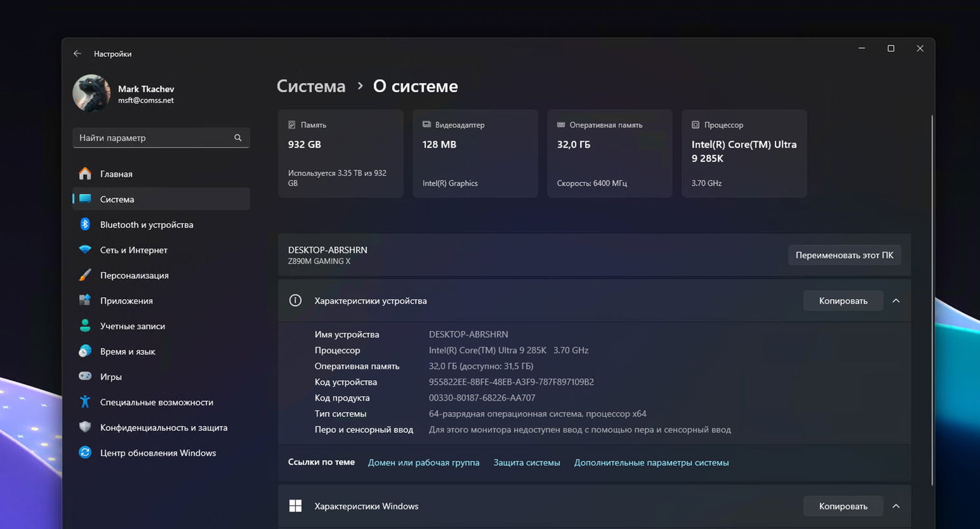
Task: Open the Видеоадаптер 128 MB card
Action: tap(475, 153)
